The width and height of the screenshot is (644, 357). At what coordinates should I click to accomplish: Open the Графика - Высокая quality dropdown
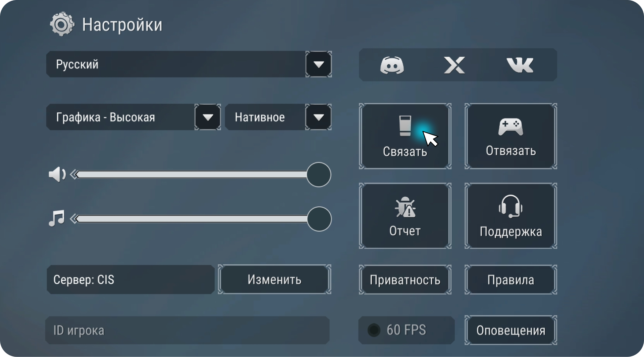208,117
